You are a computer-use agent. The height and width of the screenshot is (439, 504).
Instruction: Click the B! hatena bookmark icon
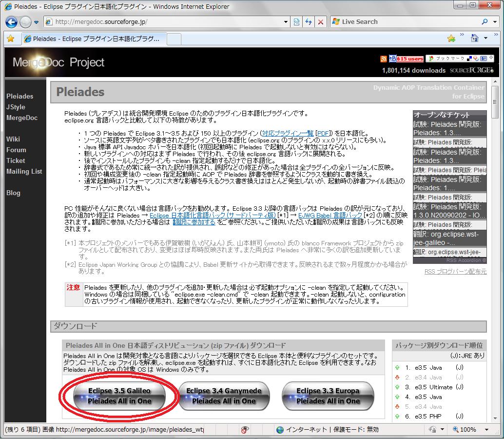(x=483, y=59)
